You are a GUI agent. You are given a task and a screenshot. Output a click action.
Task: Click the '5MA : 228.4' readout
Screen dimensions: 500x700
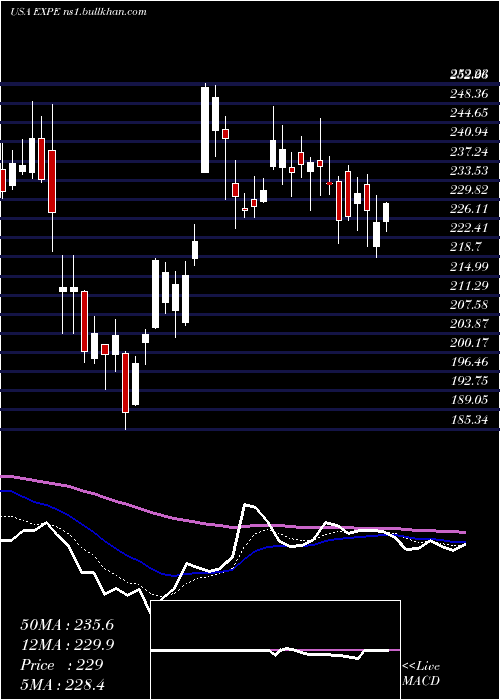coord(62,684)
